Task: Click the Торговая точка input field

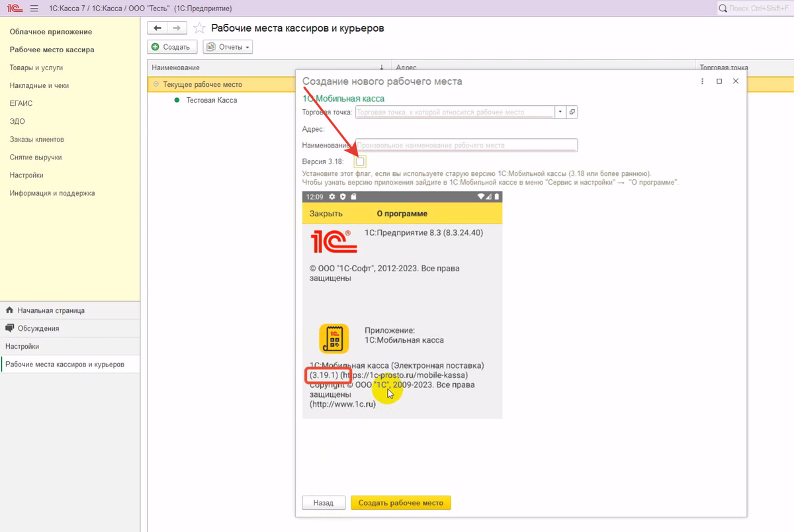Action: (455, 112)
